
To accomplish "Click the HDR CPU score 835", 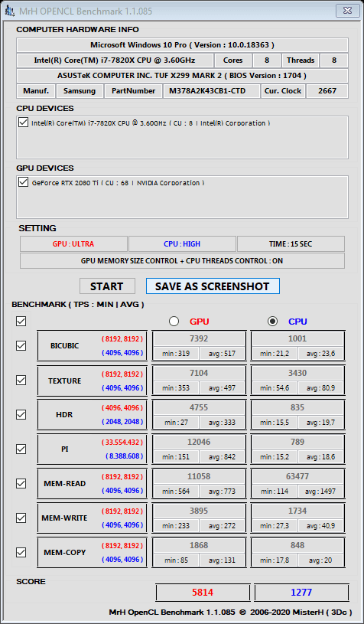I will (297, 407).
